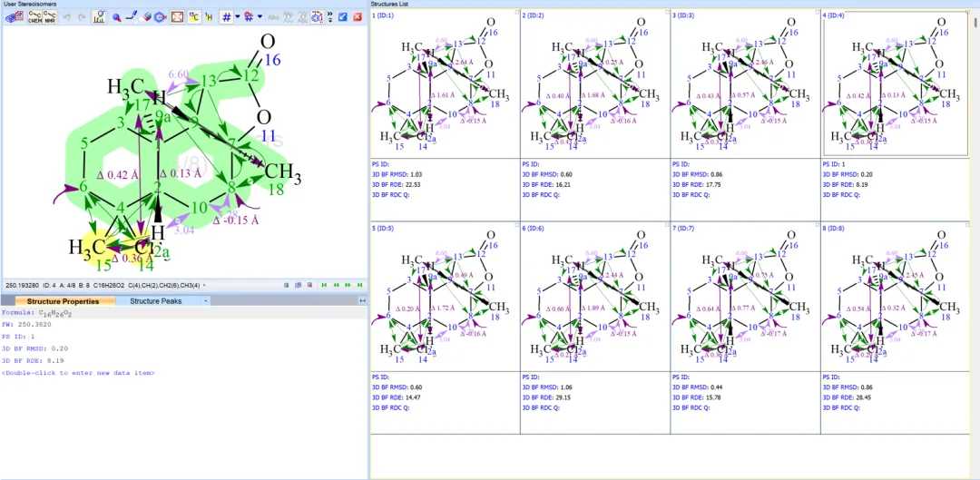This screenshot has width=980, height=480.
Task: Tick the corner checkbox of structure 3
Action: 817,13
